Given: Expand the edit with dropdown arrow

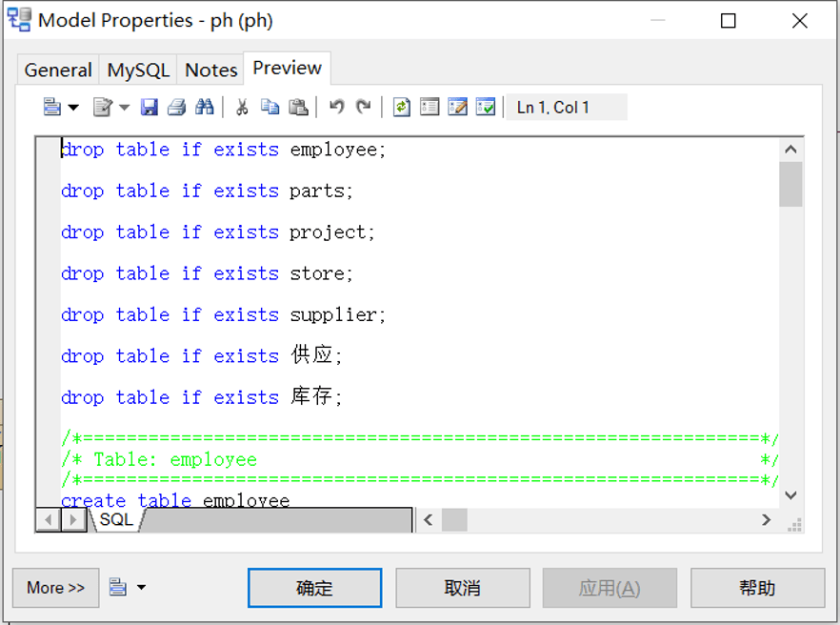Looking at the screenshot, I should click(124, 108).
